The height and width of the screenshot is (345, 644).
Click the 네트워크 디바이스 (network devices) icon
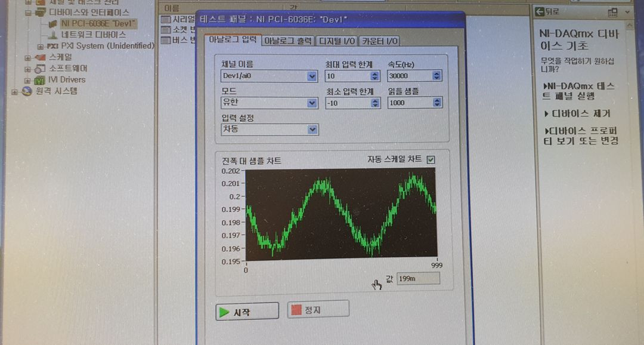click(x=52, y=35)
